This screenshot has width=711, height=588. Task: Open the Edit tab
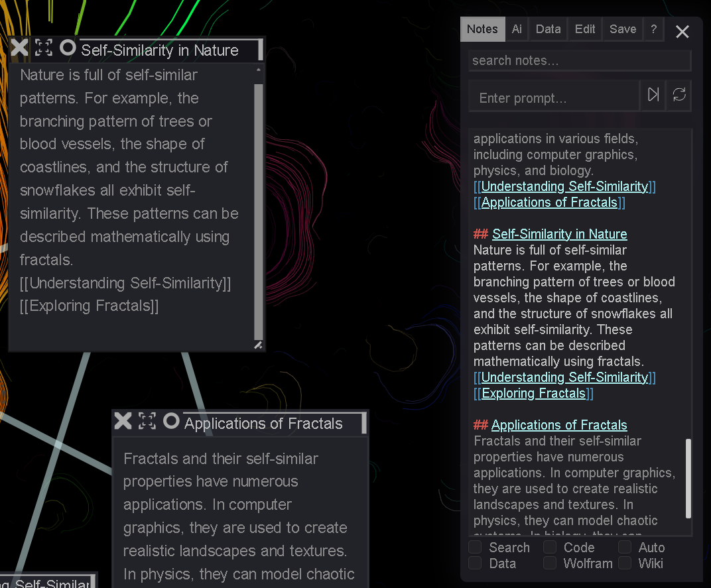tap(584, 29)
